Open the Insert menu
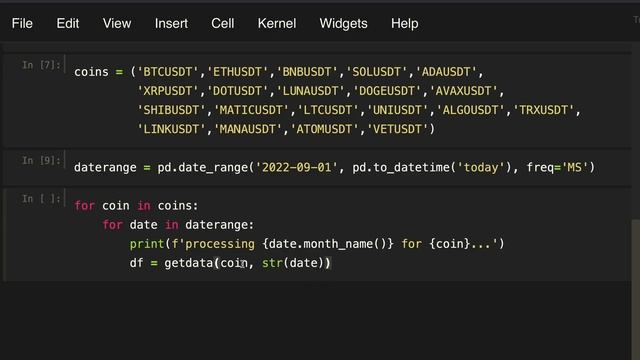640x360 pixels. click(x=171, y=24)
